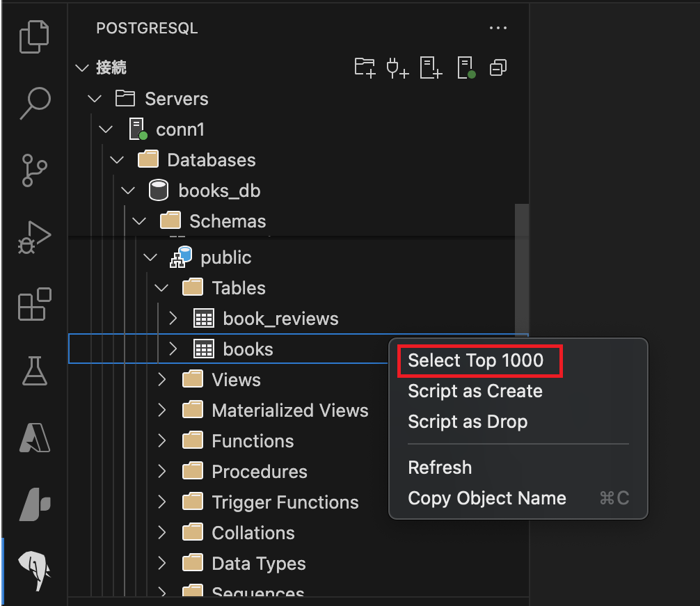The height and width of the screenshot is (606, 700).
Task: Open the Azure view in activity bar
Action: (35, 438)
